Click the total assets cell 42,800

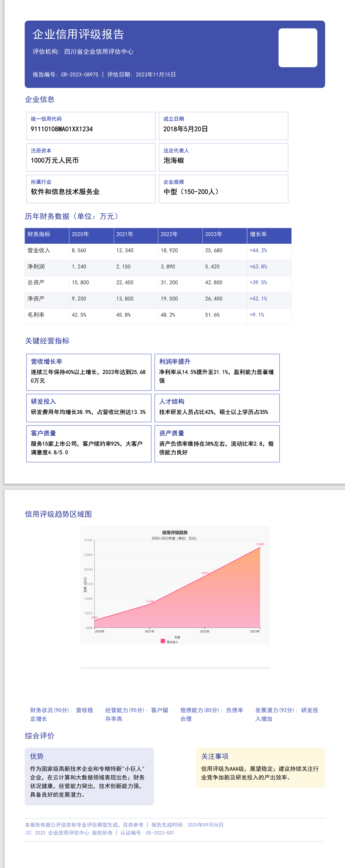tap(214, 283)
